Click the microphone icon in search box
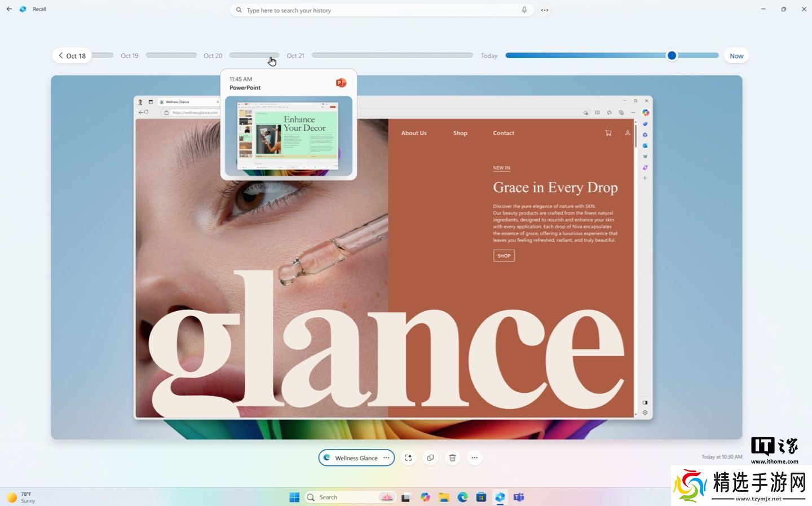 point(524,10)
